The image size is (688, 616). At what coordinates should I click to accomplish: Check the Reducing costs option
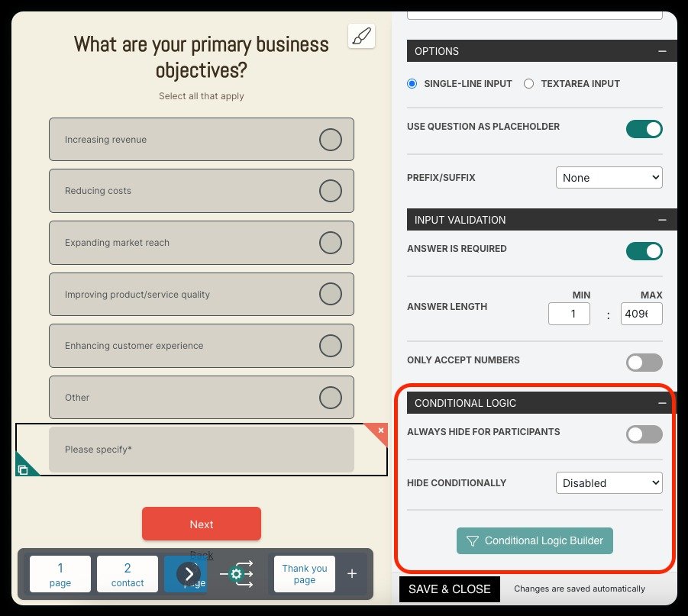(x=331, y=191)
